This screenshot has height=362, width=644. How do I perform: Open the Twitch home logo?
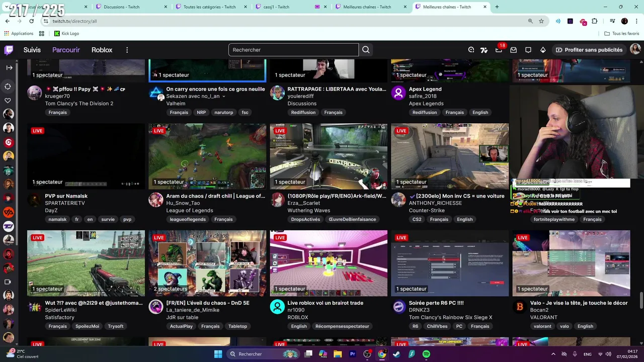tap(9, 50)
